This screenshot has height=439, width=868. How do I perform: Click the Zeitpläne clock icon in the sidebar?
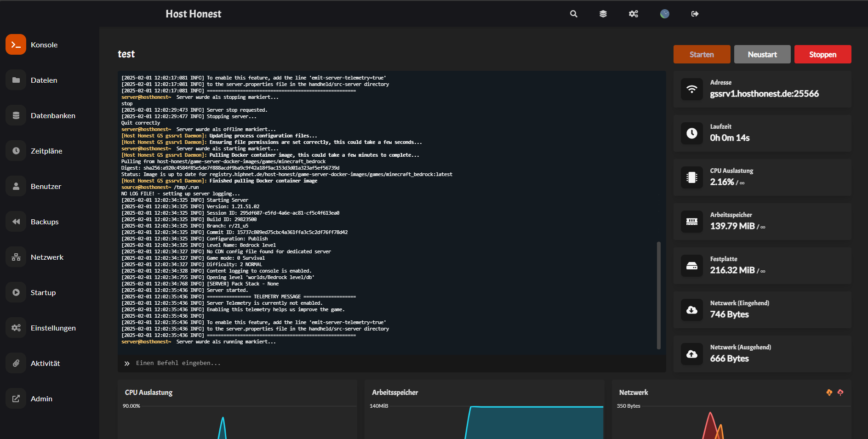click(x=16, y=150)
